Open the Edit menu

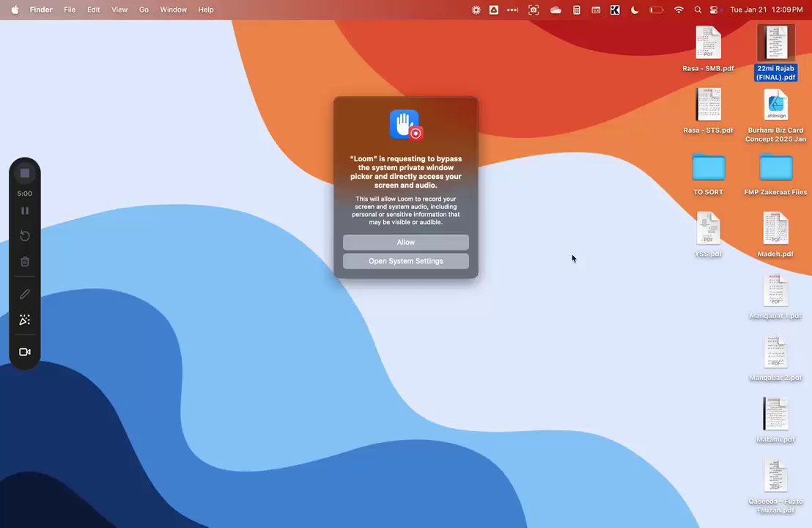coord(93,10)
